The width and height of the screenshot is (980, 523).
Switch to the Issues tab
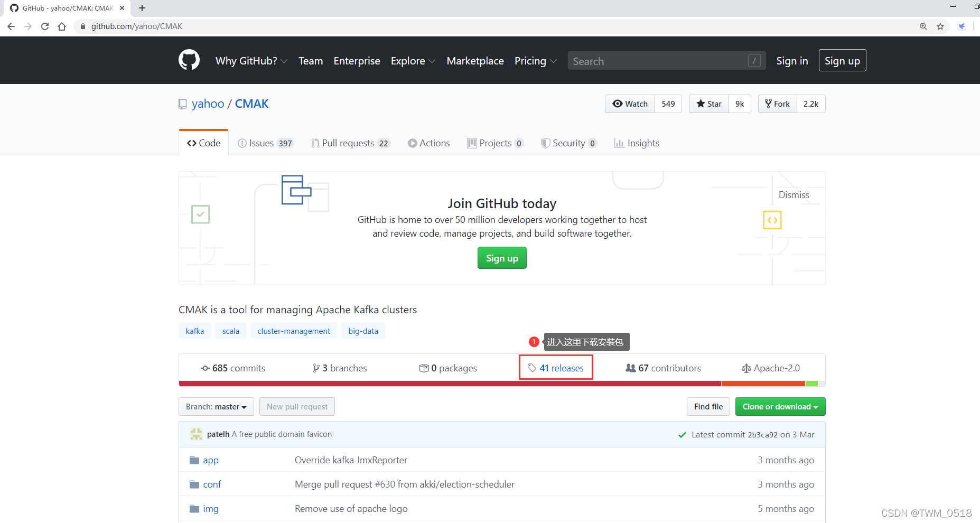[266, 143]
